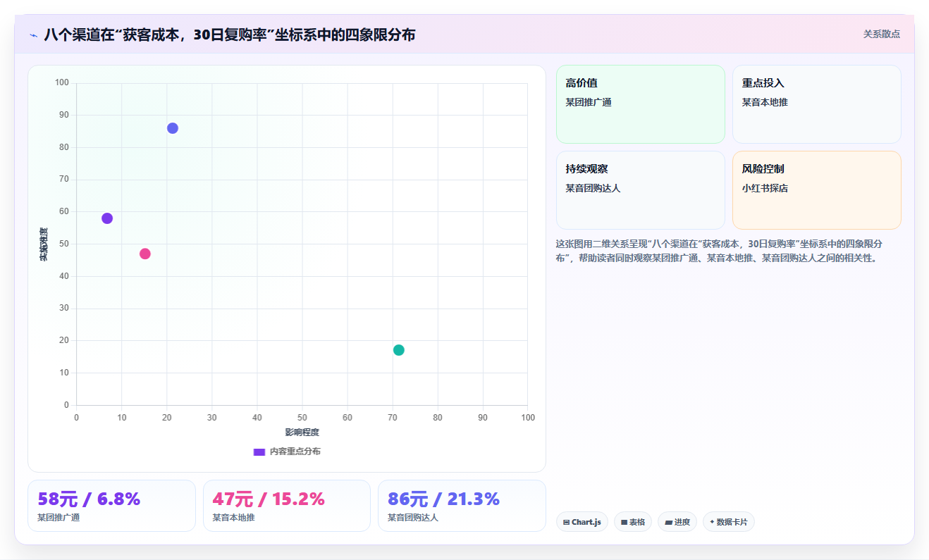Click the 小红书探店 text in 风险控制 card

(x=765, y=188)
